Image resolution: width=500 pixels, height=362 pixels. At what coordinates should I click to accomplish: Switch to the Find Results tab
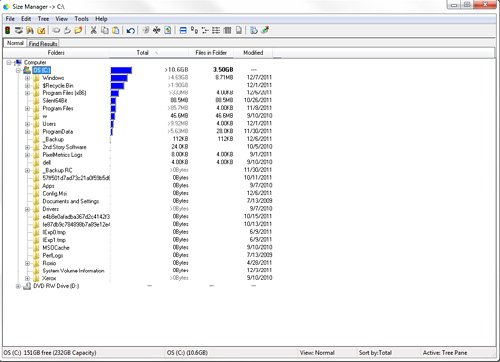[x=43, y=44]
